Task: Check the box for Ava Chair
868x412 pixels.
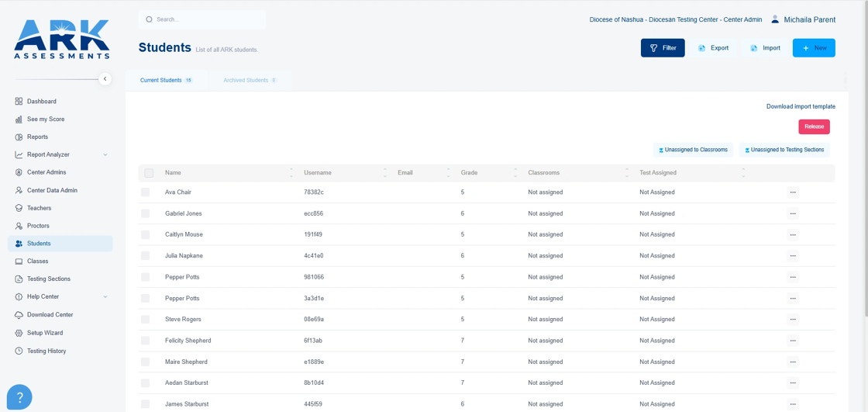Action: pos(145,192)
